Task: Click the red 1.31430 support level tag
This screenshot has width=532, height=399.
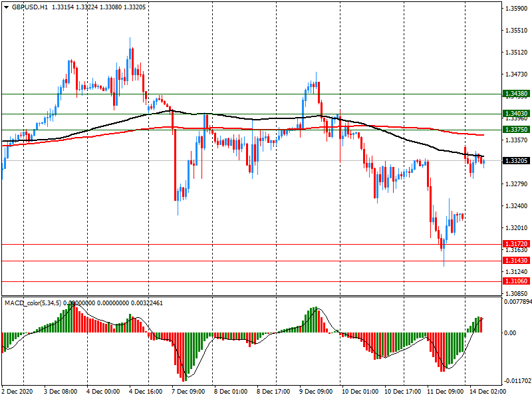Action: [516, 261]
